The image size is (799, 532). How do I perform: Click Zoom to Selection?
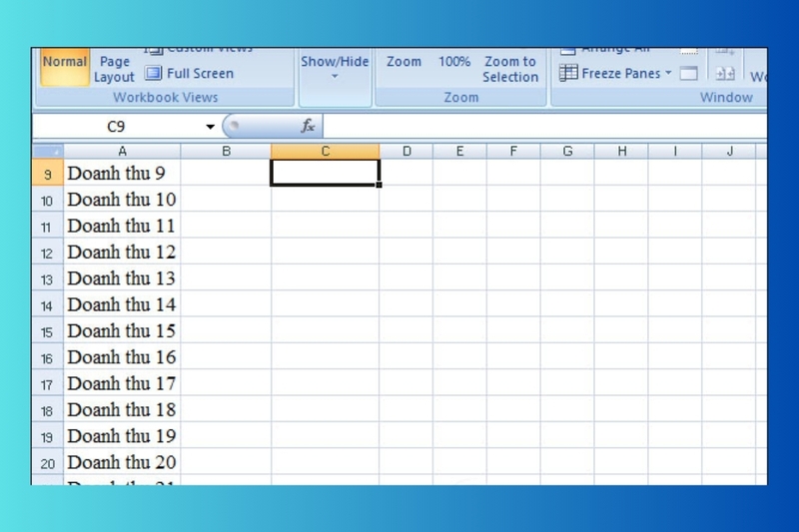(510, 69)
